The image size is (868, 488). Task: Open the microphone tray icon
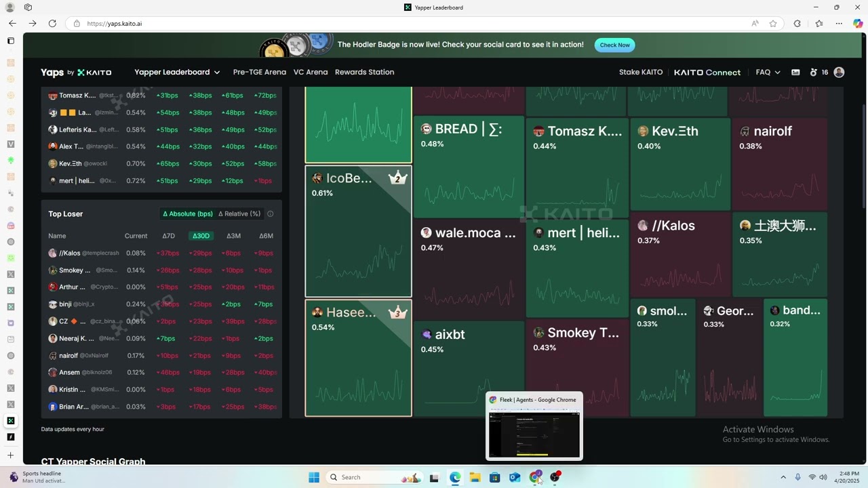pos(797,477)
